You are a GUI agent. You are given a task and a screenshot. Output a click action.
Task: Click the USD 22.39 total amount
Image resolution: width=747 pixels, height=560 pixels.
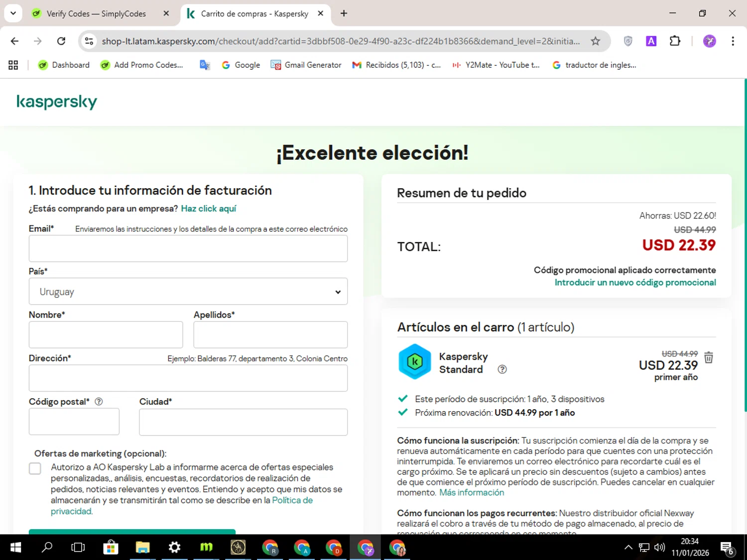click(x=679, y=245)
